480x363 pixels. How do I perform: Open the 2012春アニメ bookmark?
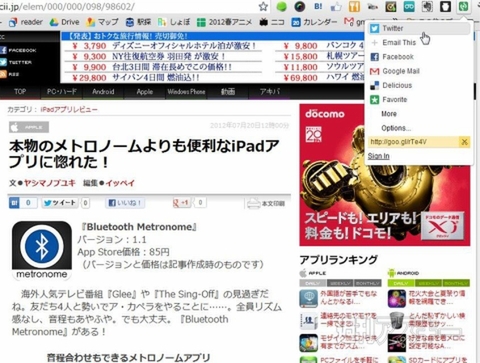point(224,22)
